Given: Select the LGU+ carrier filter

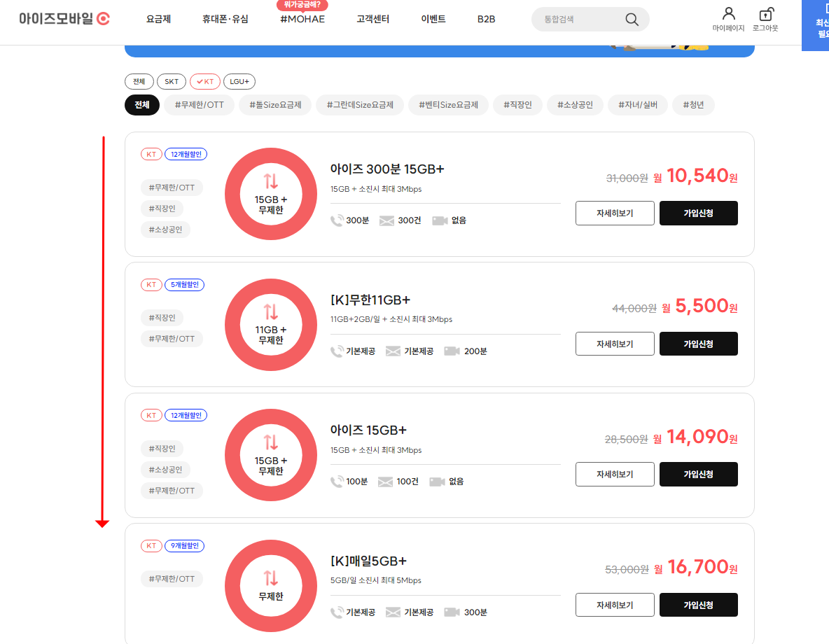Looking at the screenshot, I should pyautogui.click(x=239, y=81).
